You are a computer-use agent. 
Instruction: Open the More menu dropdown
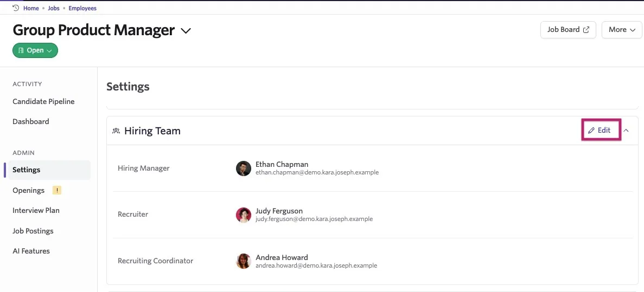pyautogui.click(x=622, y=30)
